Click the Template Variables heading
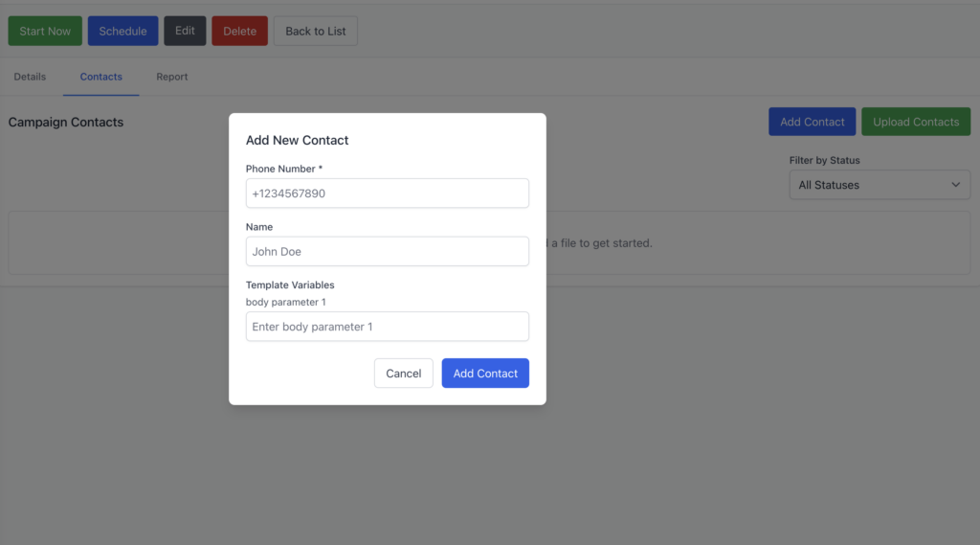Image resolution: width=980 pixels, height=545 pixels. (290, 285)
